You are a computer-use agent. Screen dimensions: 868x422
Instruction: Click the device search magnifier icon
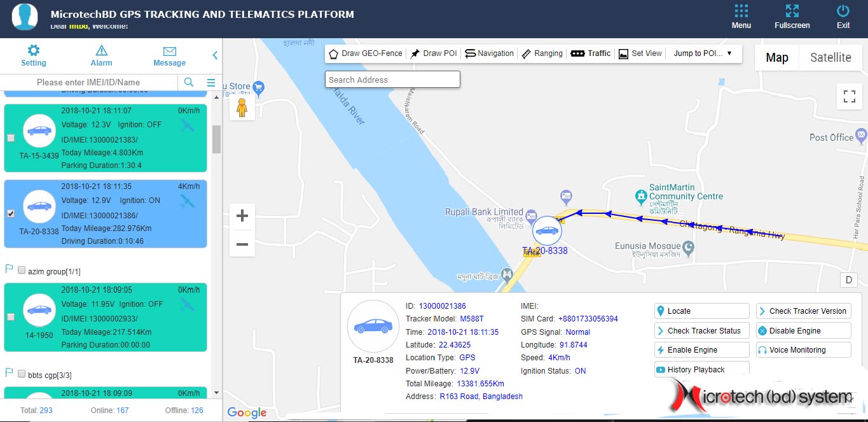(189, 82)
